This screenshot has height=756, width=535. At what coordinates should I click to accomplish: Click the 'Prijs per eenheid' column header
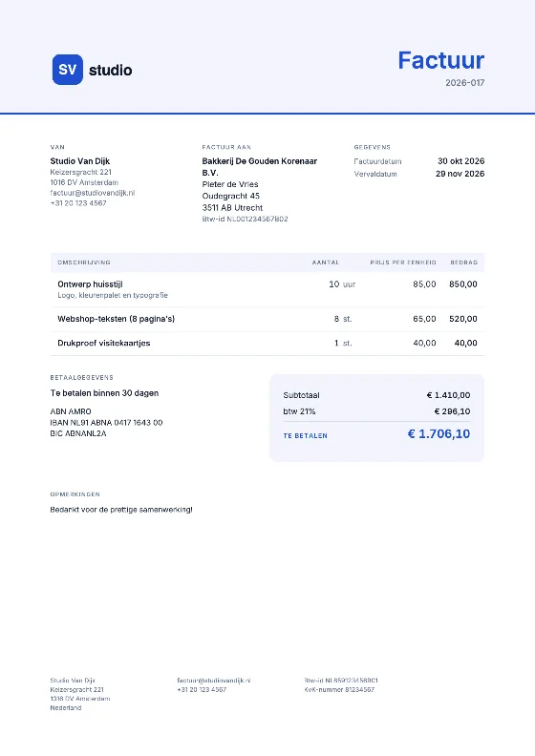(x=403, y=262)
